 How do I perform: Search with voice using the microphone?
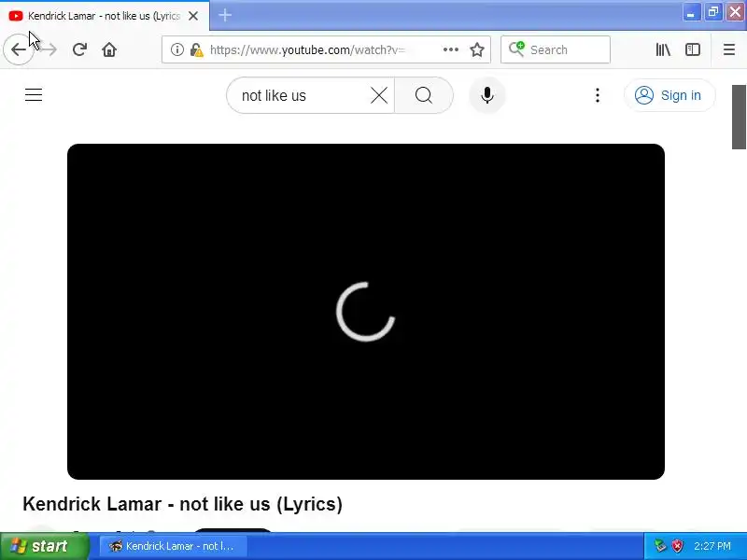point(486,95)
